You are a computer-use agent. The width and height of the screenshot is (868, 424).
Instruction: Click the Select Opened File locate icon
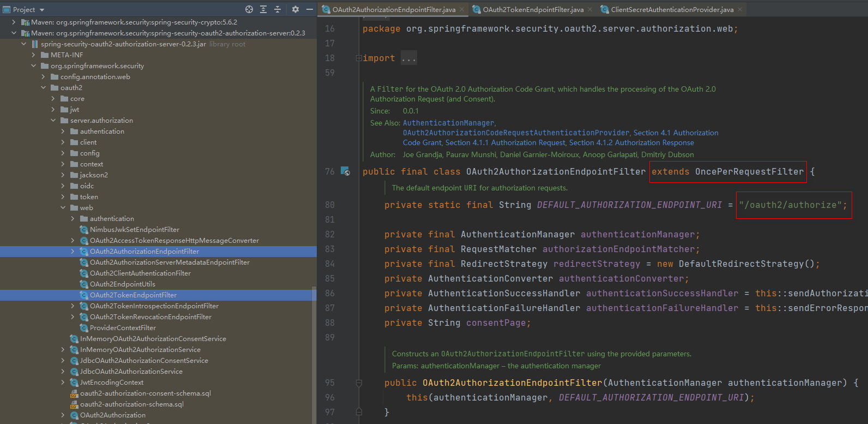click(x=249, y=9)
